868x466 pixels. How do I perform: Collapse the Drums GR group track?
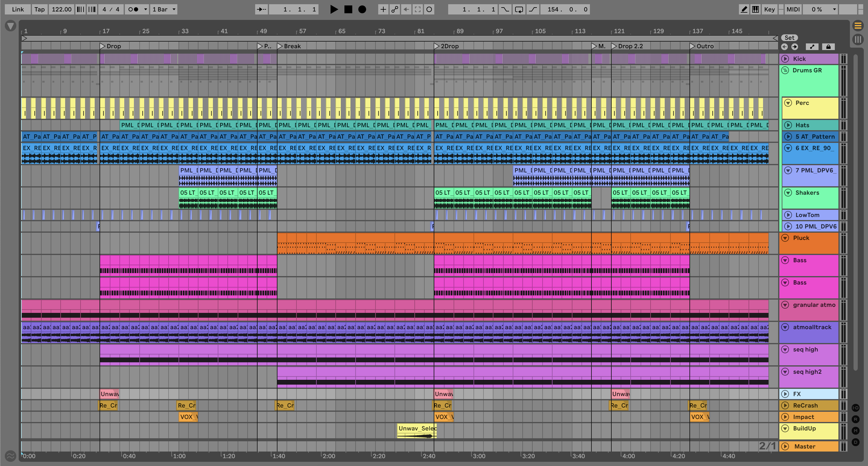point(785,70)
